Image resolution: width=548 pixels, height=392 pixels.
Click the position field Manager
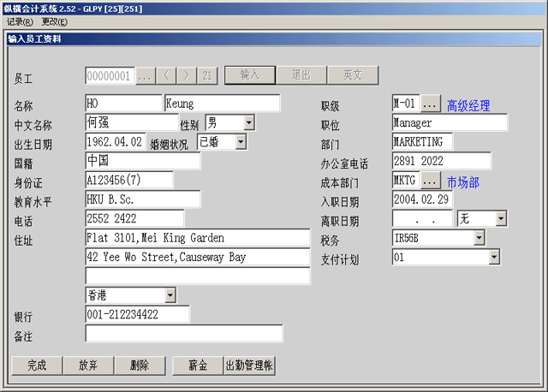point(450,122)
